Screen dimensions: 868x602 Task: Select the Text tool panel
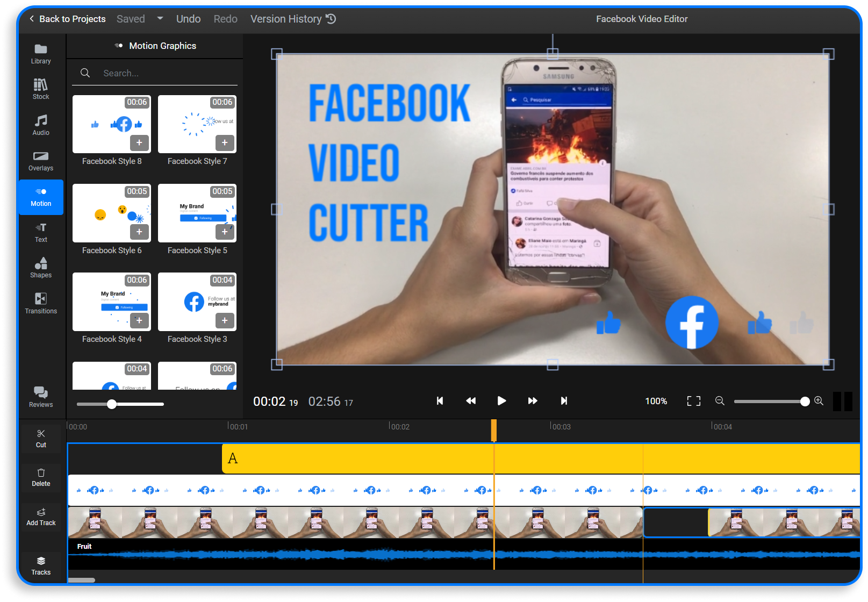tap(40, 232)
